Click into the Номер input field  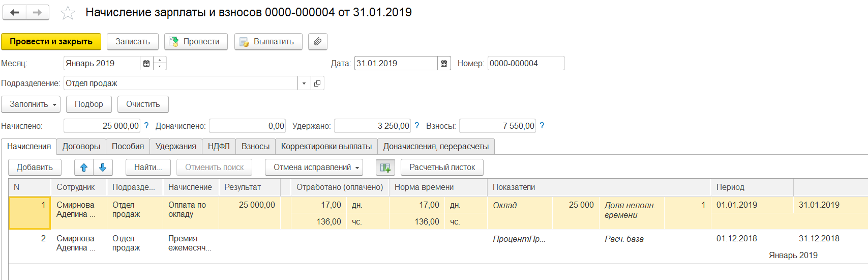click(525, 64)
